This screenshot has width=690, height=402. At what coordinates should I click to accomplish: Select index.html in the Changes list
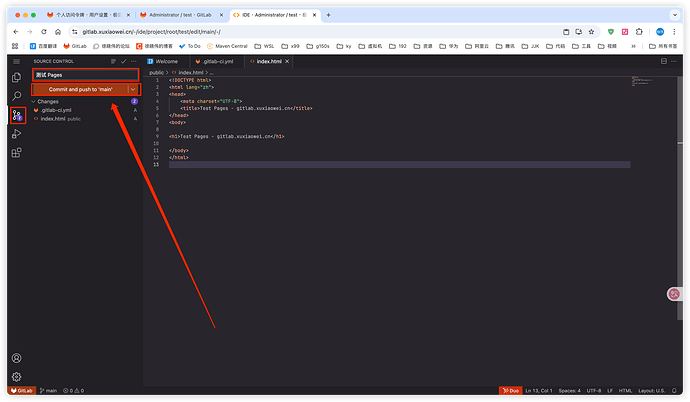pos(53,118)
